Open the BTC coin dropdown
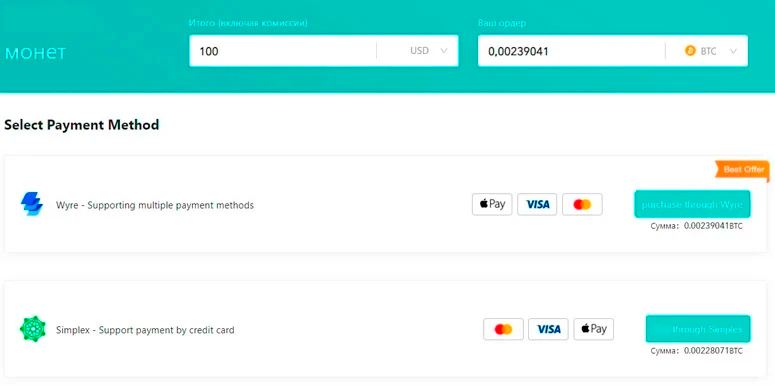This screenshot has width=775, height=386. [x=707, y=50]
